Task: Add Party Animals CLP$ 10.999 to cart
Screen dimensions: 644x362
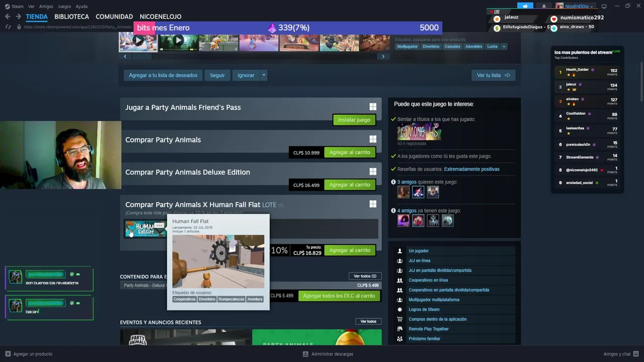Action: (x=350, y=152)
